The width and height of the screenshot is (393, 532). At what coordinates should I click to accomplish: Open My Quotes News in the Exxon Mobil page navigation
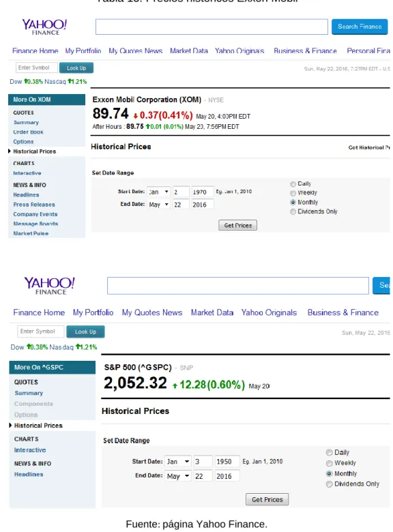pyautogui.click(x=135, y=51)
